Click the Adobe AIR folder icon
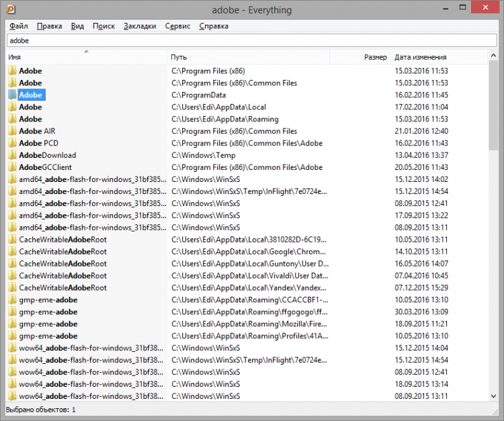504x421 pixels. click(x=12, y=131)
